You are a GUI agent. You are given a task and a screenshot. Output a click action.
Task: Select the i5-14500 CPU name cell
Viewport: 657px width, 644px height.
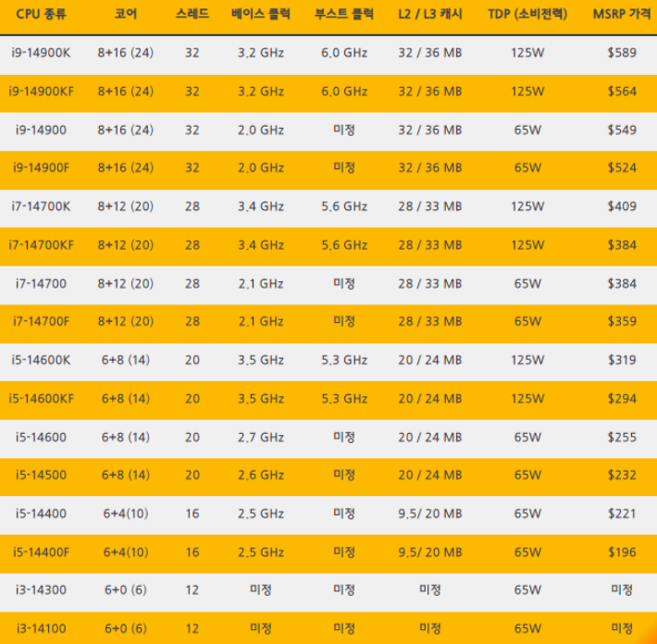(x=41, y=476)
